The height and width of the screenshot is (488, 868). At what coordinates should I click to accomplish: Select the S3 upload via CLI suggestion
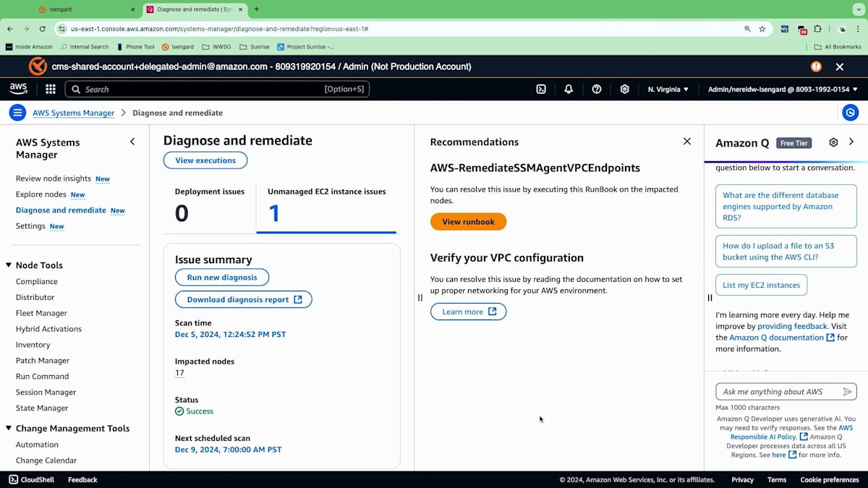tap(786, 251)
